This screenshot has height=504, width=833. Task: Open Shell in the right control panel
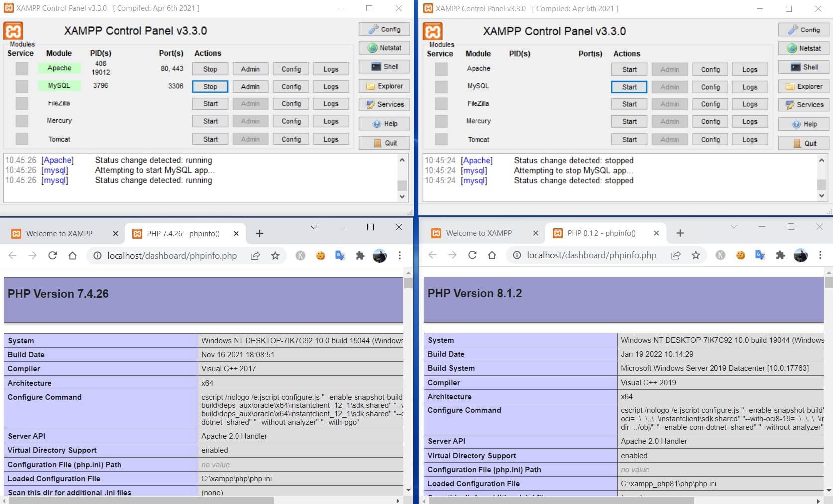coord(804,67)
